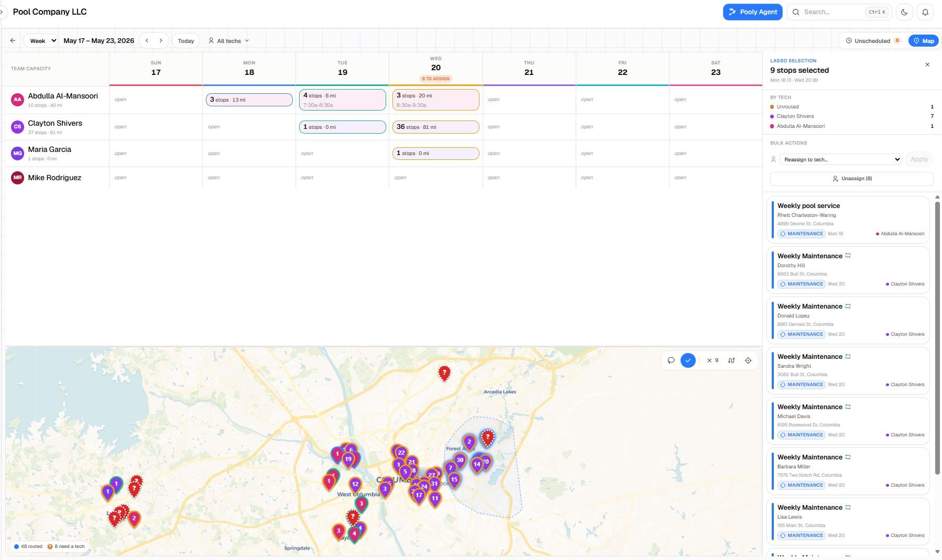Click the '48 routed' legend entry
Screen dimensions: 942x560
point(28,546)
